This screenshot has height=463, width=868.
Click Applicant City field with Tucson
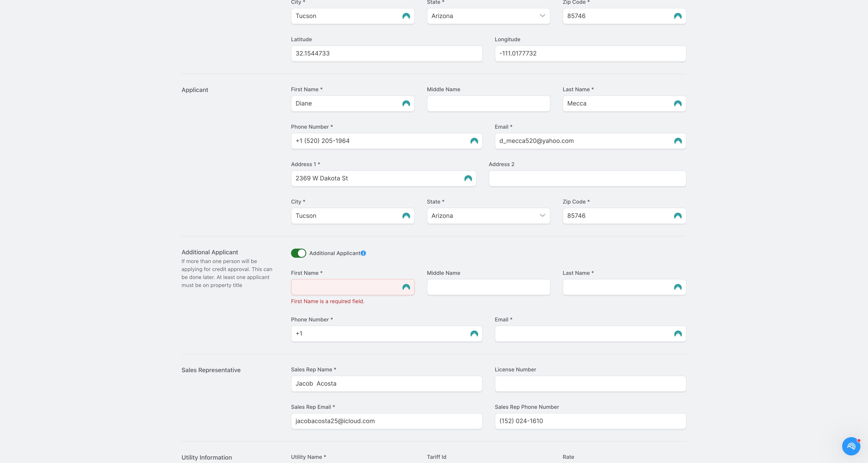pyautogui.click(x=352, y=216)
